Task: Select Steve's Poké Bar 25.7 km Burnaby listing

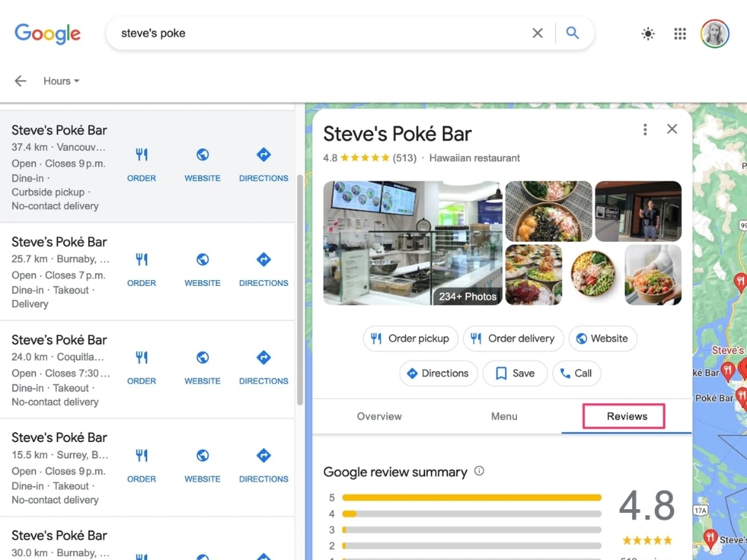Action: tap(59, 242)
